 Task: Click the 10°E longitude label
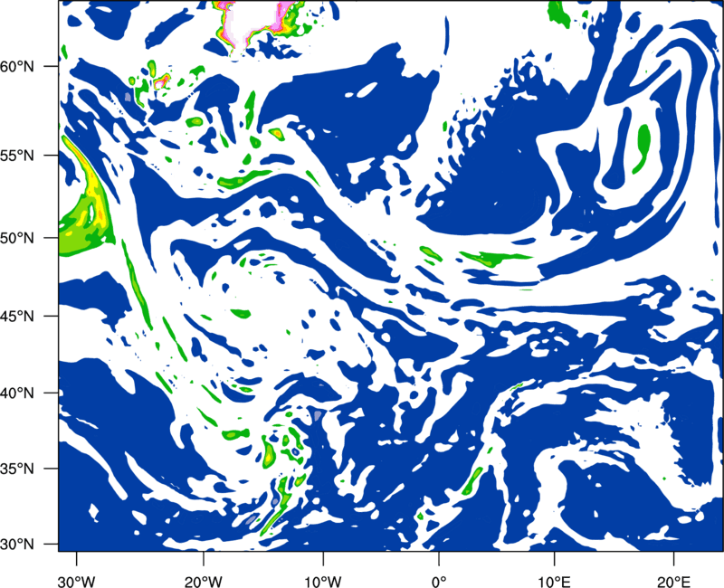coord(554,581)
